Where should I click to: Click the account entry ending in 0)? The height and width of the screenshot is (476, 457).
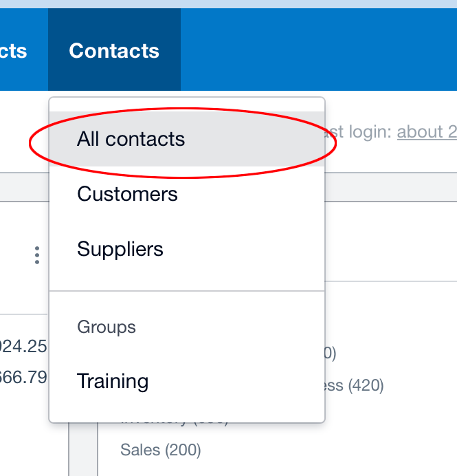[x=330, y=354]
